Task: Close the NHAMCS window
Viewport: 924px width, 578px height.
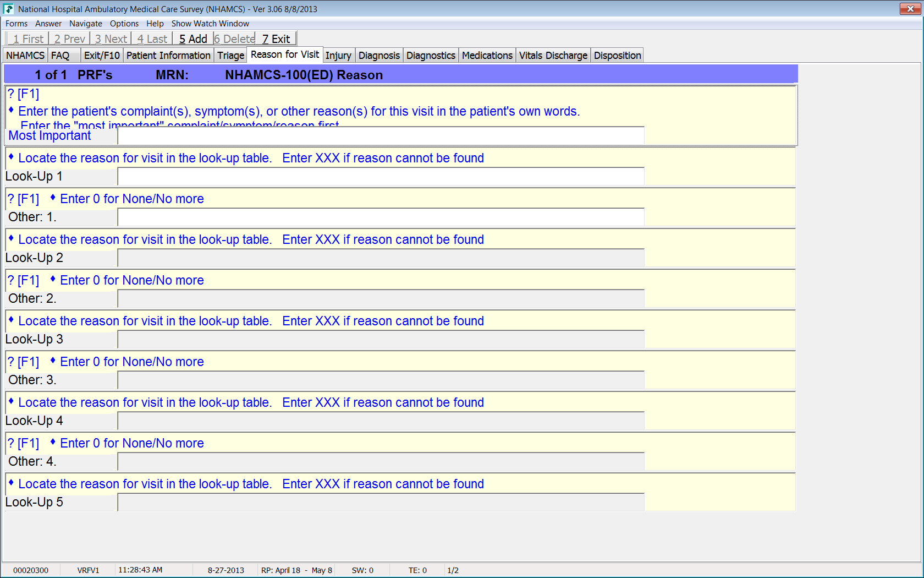Action: pos(910,9)
